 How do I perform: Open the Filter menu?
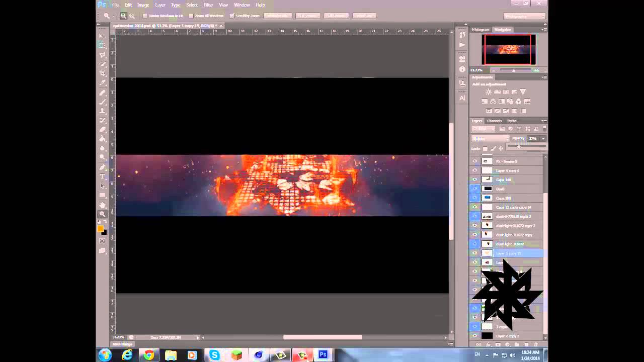click(208, 5)
